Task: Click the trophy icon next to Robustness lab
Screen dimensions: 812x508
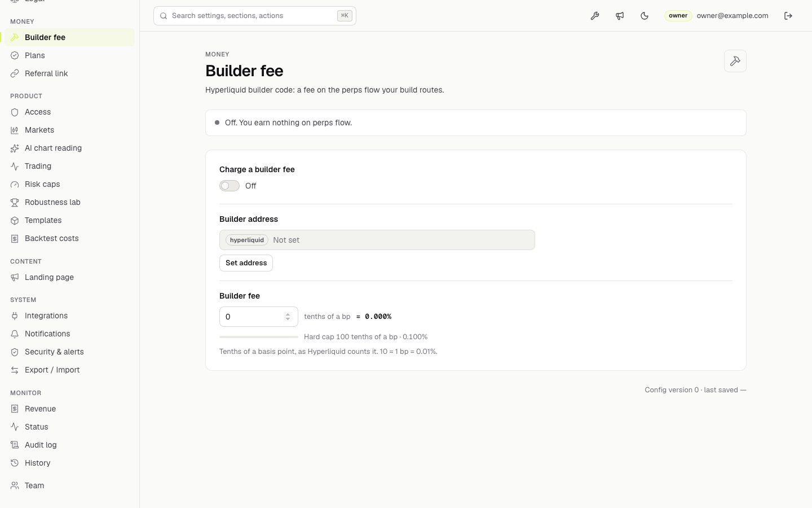Action: tap(15, 202)
